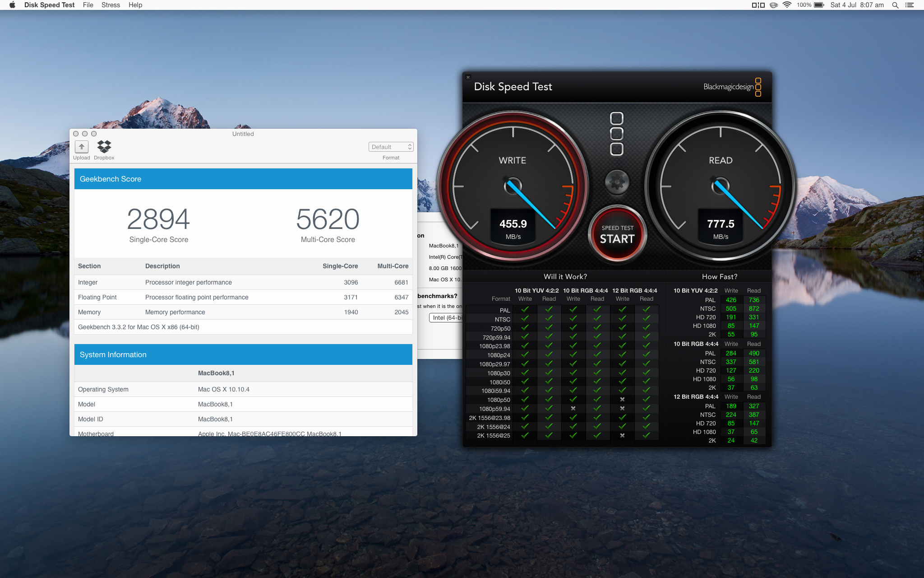Image resolution: width=924 pixels, height=578 pixels.
Task: Open the Help menu
Action: (x=135, y=5)
